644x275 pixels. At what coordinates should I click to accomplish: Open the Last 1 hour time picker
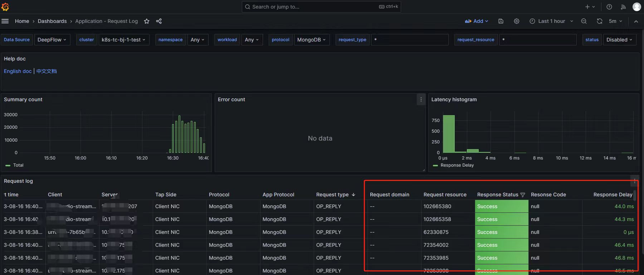point(551,21)
